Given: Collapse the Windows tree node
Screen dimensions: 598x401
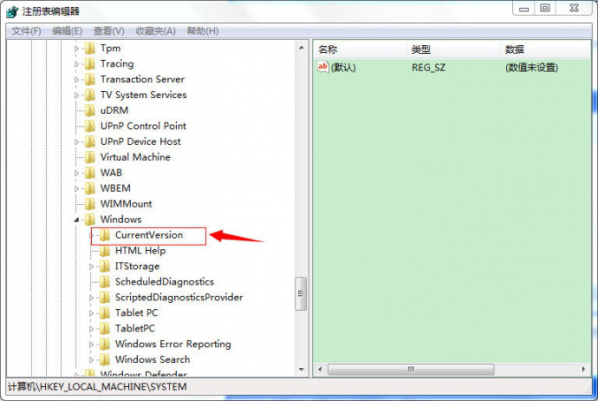Looking at the screenshot, I should point(76,220).
